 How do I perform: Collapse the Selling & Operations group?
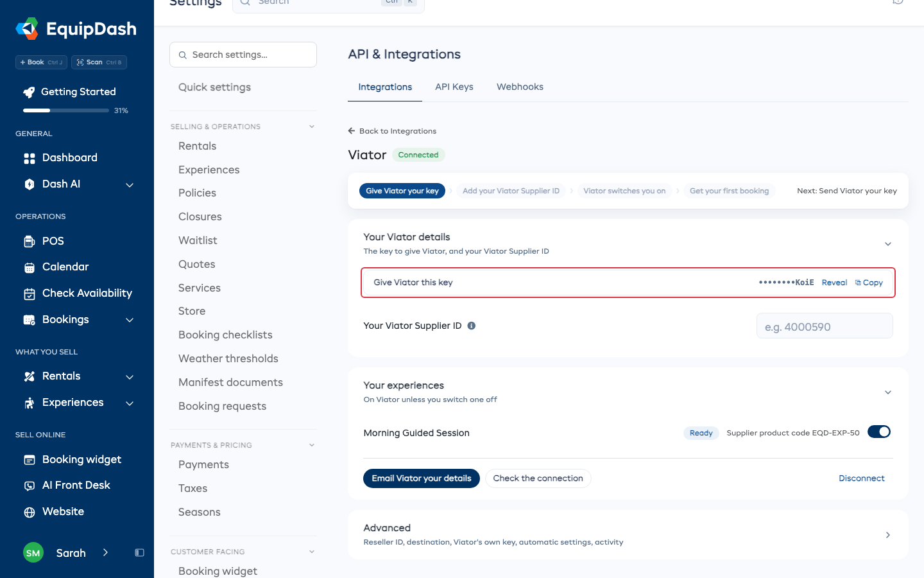click(x=312, y=127)
